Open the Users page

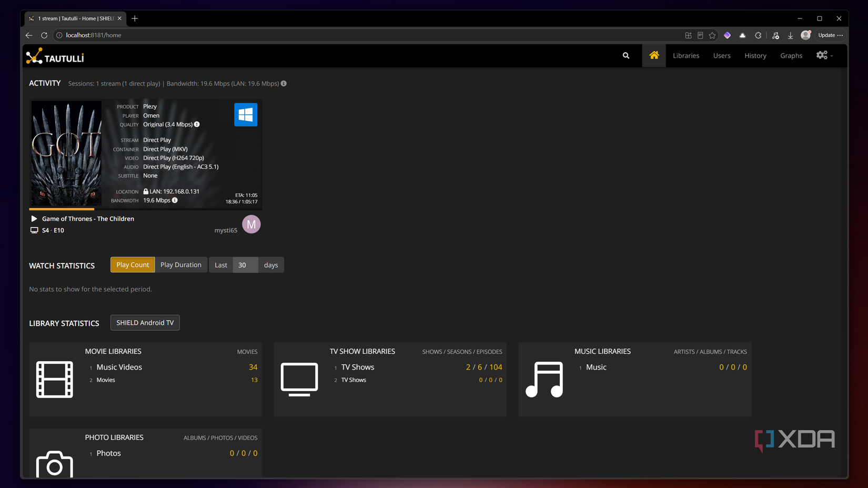[x=722, y=56]
